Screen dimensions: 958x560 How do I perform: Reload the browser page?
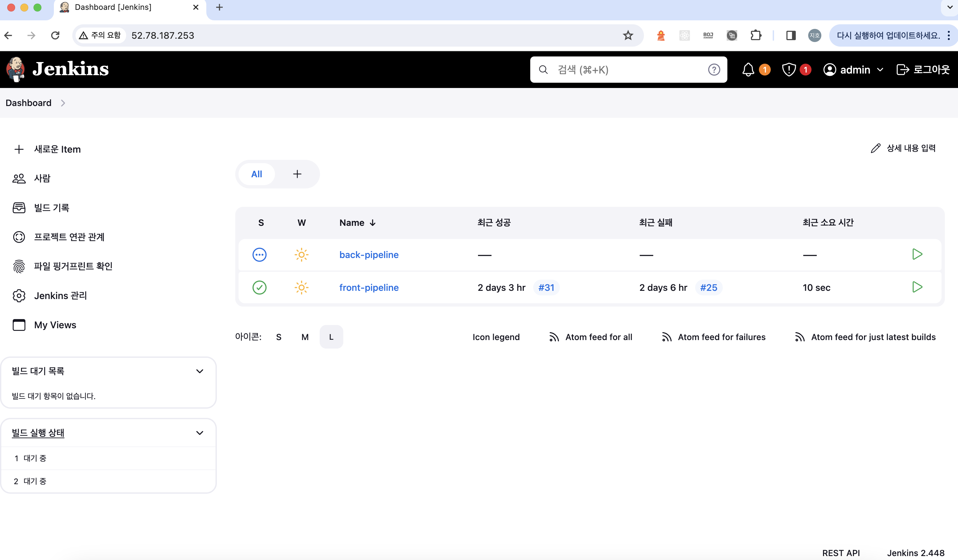pyautogui.click(x=55, y=35)
